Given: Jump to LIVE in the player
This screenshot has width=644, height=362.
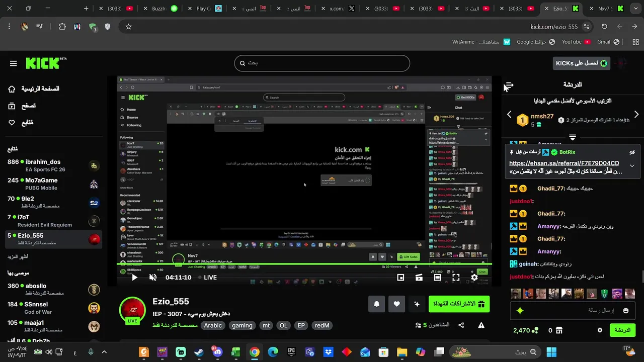Looking at the screenshot, I should 208,278.
